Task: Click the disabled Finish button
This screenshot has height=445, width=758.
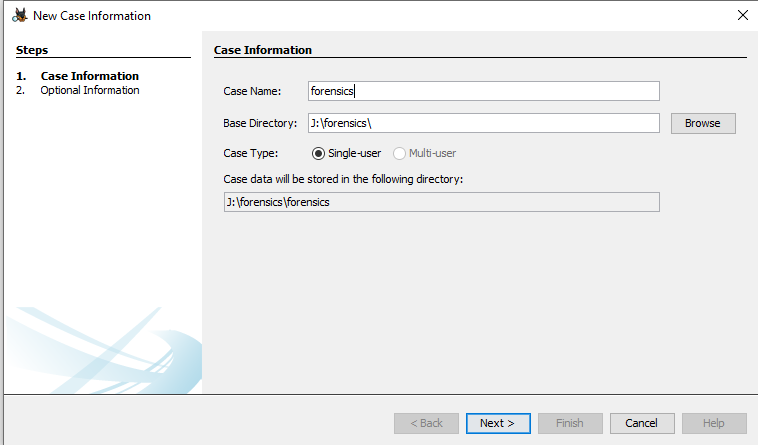Action: point(570,423)
